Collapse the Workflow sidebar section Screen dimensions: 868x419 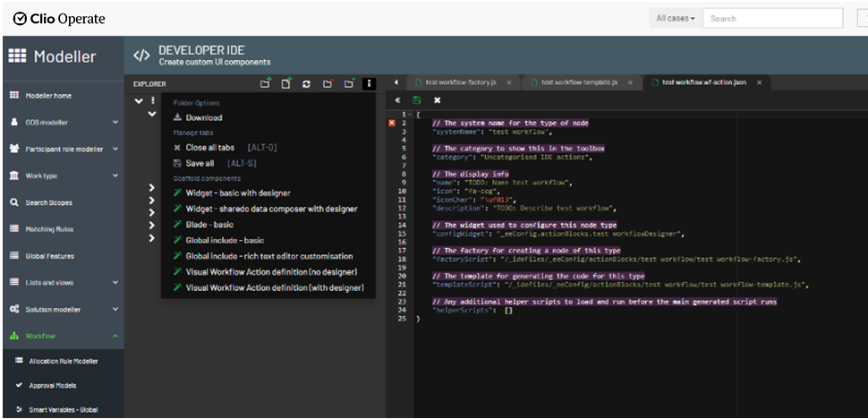pos(115,337)
